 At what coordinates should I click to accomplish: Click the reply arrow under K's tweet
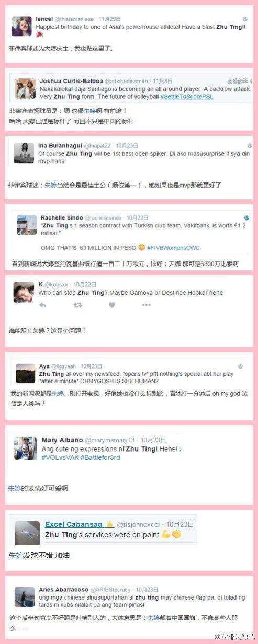[43, 305]
